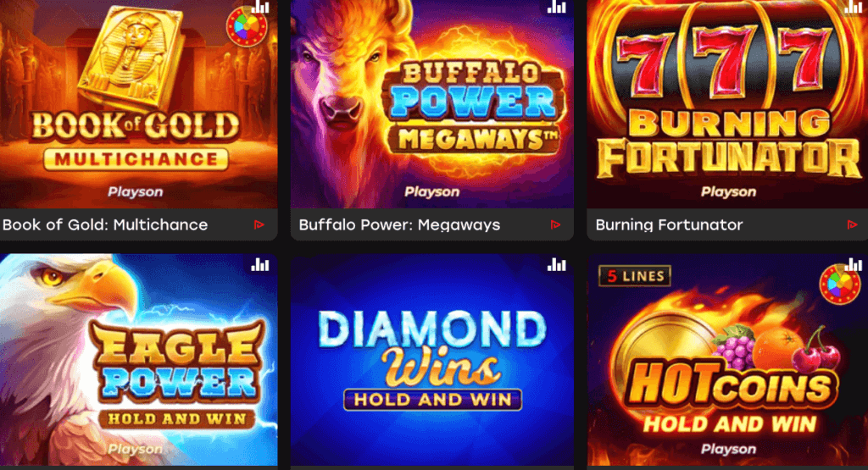
Task: Click stats bars icon on Burning Fortunator tile
Action: 853,7
